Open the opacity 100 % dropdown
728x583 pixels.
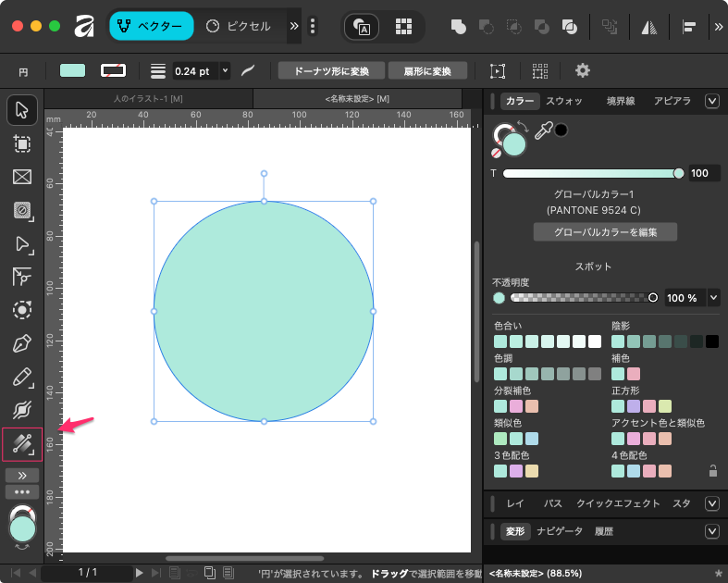(713, 298)
